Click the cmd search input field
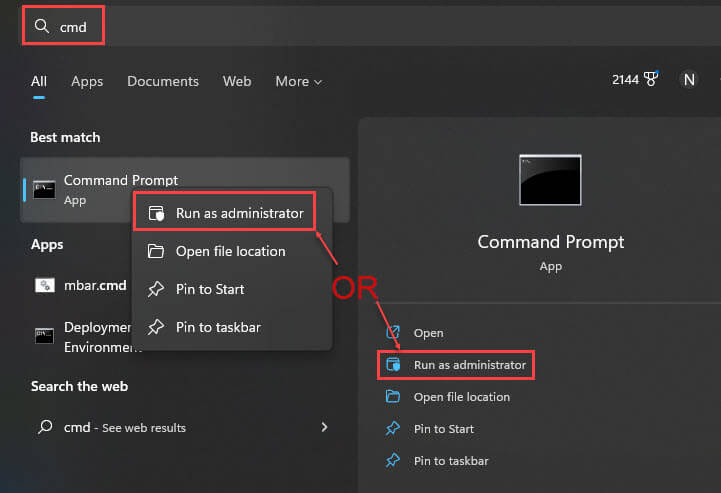 [368, 26]
